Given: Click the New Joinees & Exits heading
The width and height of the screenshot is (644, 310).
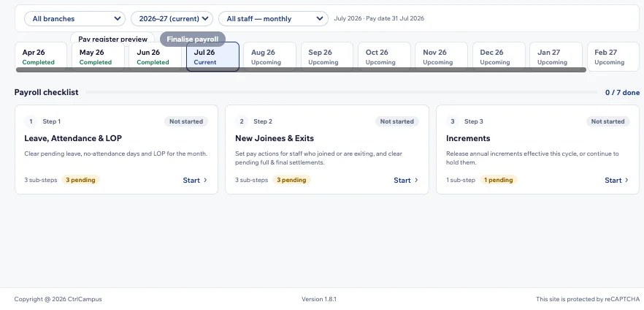Looking at the screenshot, I should [275, 138].
